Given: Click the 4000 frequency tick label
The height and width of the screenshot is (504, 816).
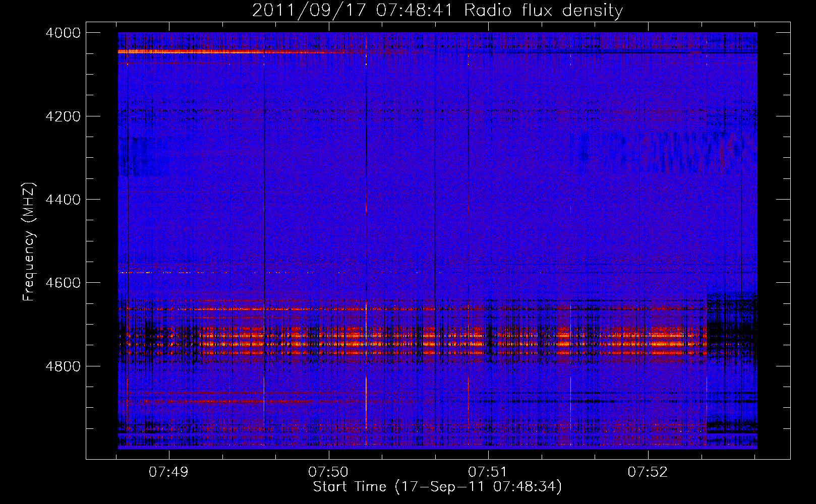Looking at the screenshot, I should [63, 33].
